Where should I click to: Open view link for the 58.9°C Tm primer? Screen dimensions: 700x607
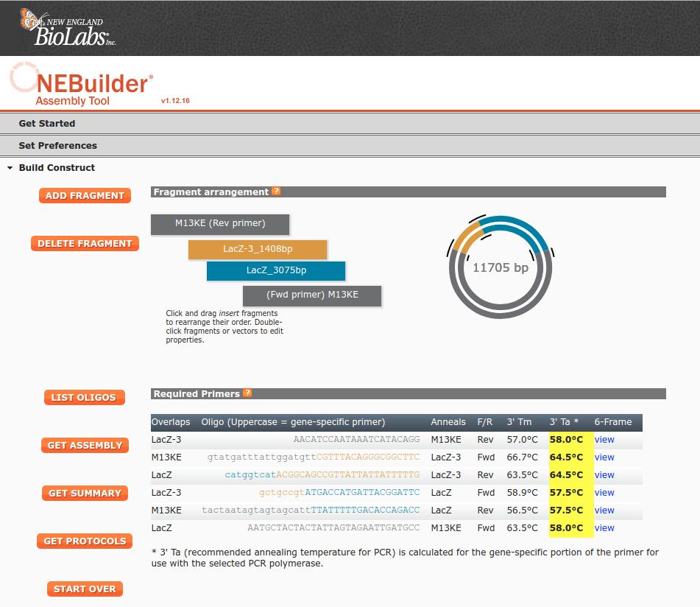coord(604,492)
